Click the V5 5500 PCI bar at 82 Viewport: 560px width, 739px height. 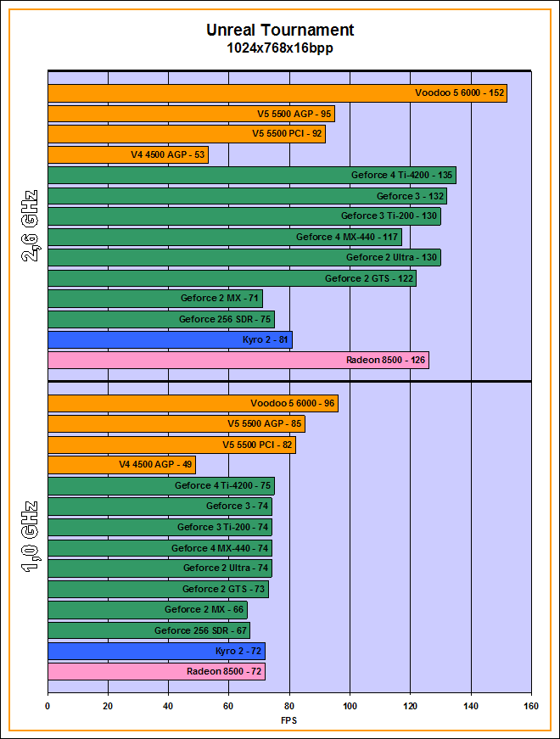click(171, 445)
